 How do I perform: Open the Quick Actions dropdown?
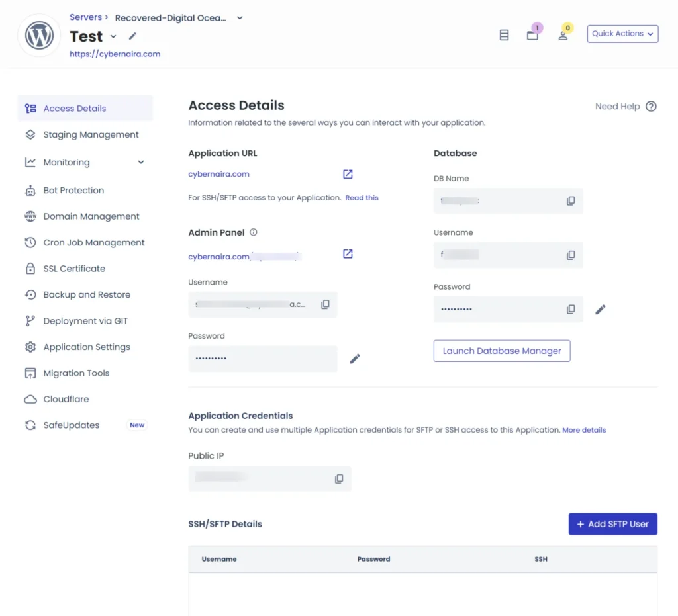tap(622, 34)
